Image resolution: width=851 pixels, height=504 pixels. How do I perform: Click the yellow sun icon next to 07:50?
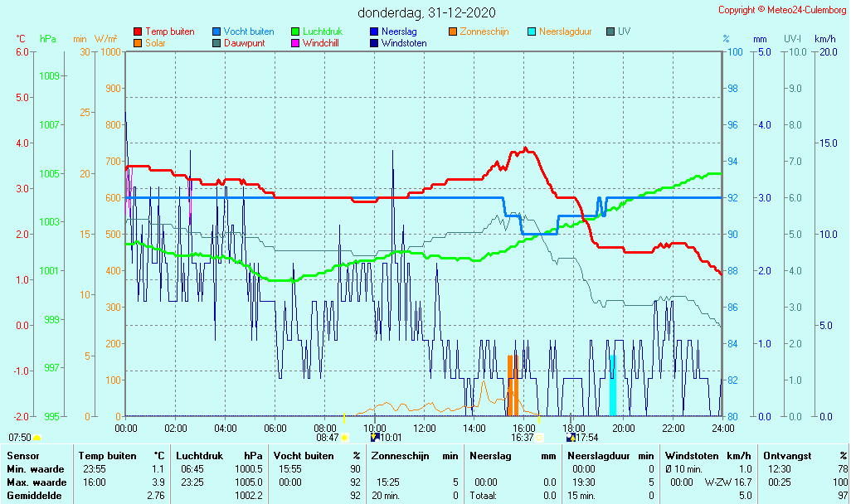tap(37, 438)
